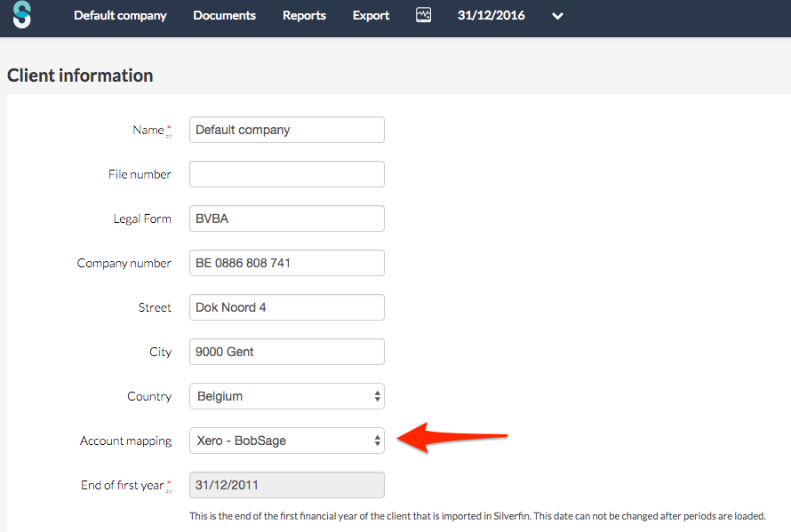Viewport: 791px width, 532px height.
Task: Open the monitor chart icon in navbar
Action: tap(423, 15)
